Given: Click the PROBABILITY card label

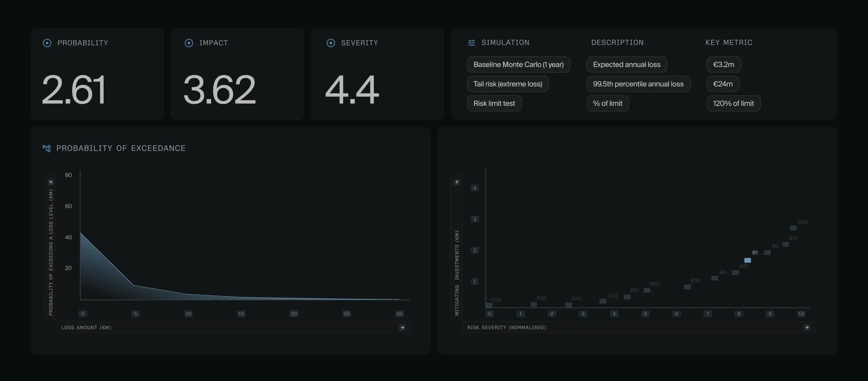Looking at the screenshot, I should (x=83, y=43).
